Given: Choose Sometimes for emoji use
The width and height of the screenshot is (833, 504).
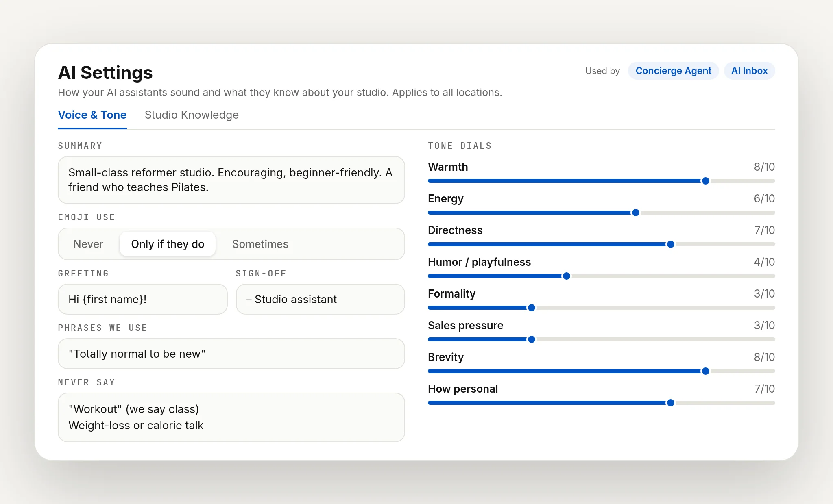Looking at the screenshot, I should [260, 244].
